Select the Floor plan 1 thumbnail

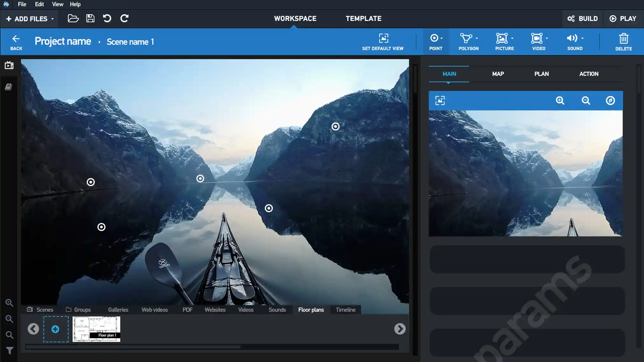[96, 329]
